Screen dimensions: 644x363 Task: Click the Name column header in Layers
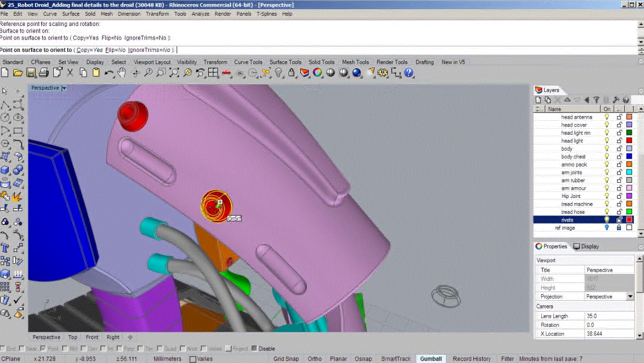(573, 109)
